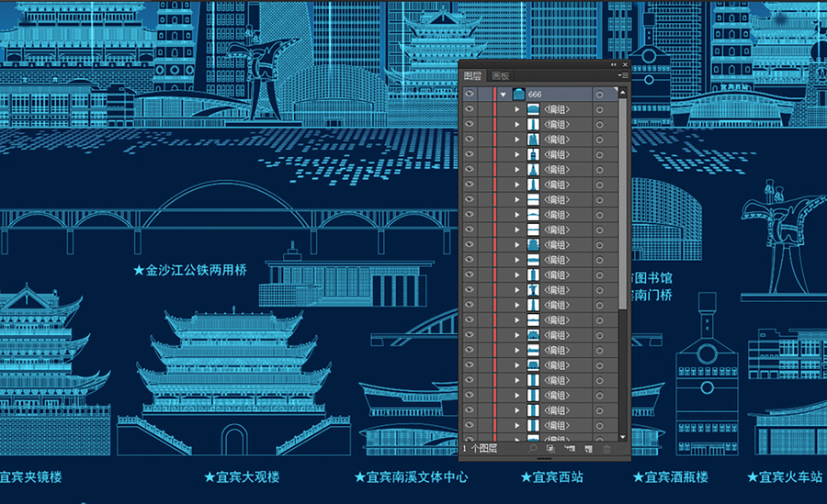Viewport: 827px width, 504px height.
Task: Toggle the lock slot on layer 666
Action: tap(484, 94)
